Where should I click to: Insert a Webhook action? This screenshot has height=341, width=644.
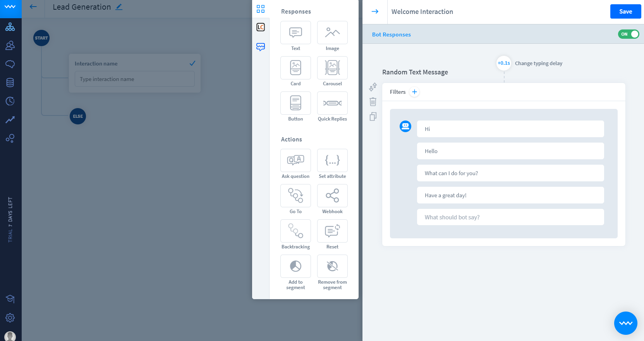332,196
